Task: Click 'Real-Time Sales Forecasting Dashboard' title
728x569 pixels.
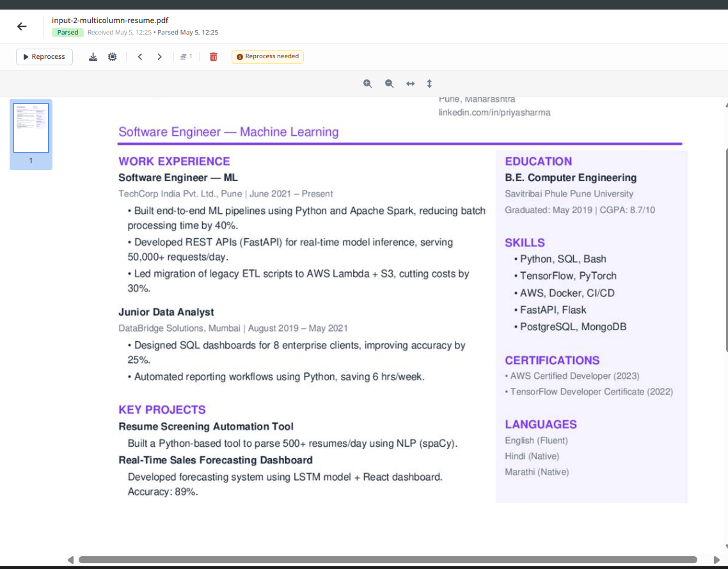Action: click(216, 460)
